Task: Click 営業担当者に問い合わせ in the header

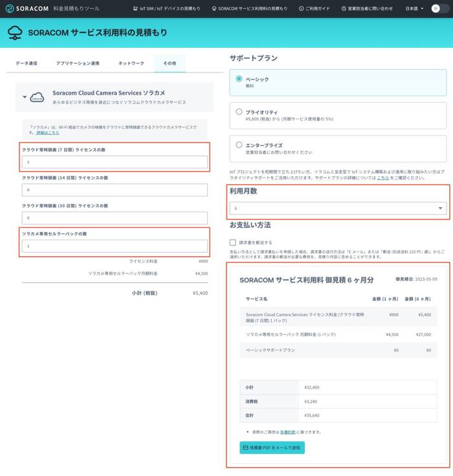Action: 367,8
